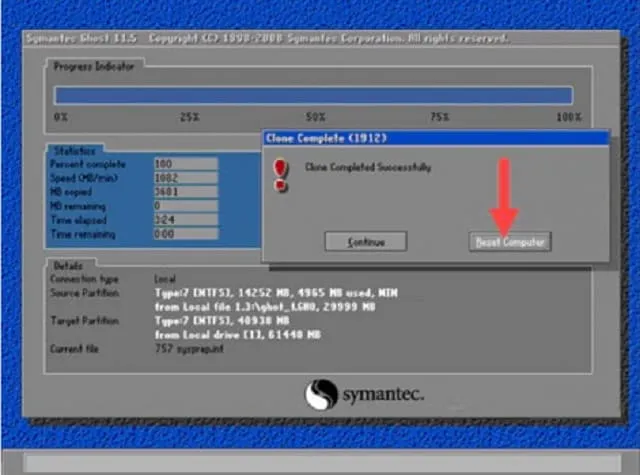Image resolution: width=640 pixels, height=475 pixels.
Task: Click the 25% progress scale label
Action: point(189,118)
